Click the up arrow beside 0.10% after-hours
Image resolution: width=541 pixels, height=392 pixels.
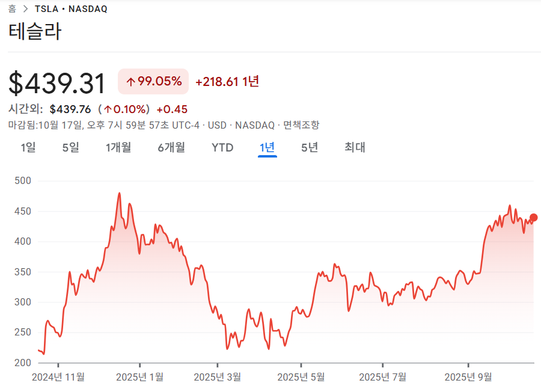click(108, 109)
